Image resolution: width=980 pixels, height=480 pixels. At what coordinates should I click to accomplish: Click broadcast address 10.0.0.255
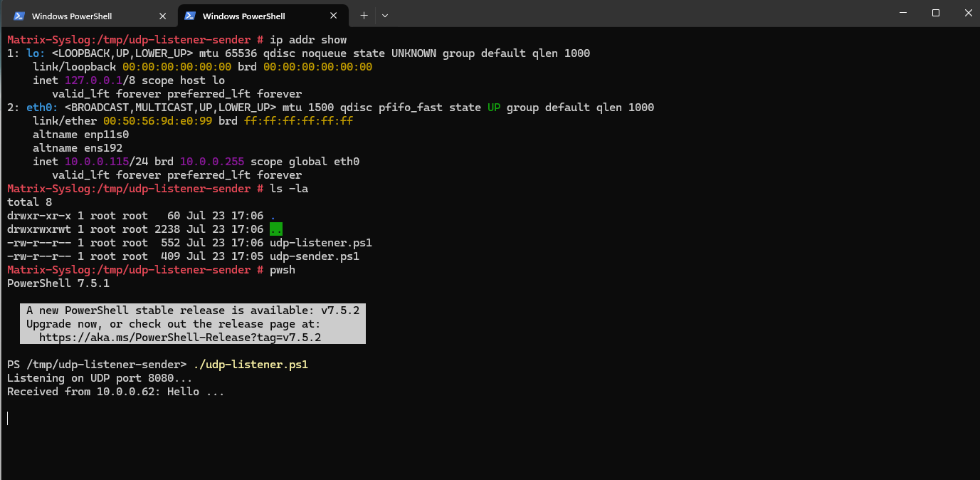click(x=212, y=162)
